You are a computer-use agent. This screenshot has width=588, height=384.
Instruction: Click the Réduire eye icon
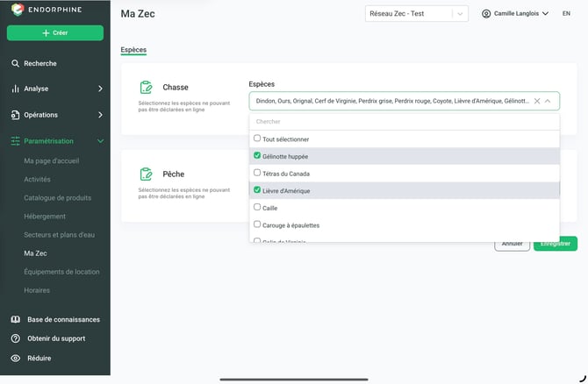16,359
